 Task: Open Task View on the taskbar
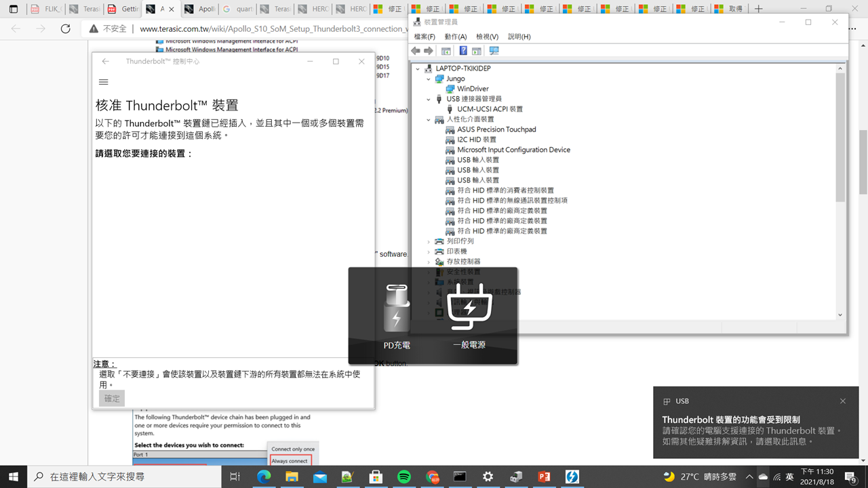click(x=235, y=476)
